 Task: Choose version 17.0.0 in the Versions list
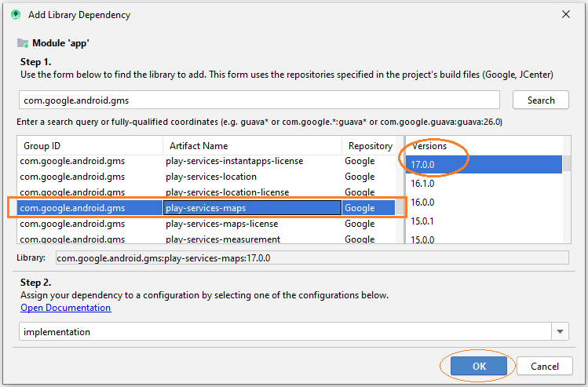point(484,164)
